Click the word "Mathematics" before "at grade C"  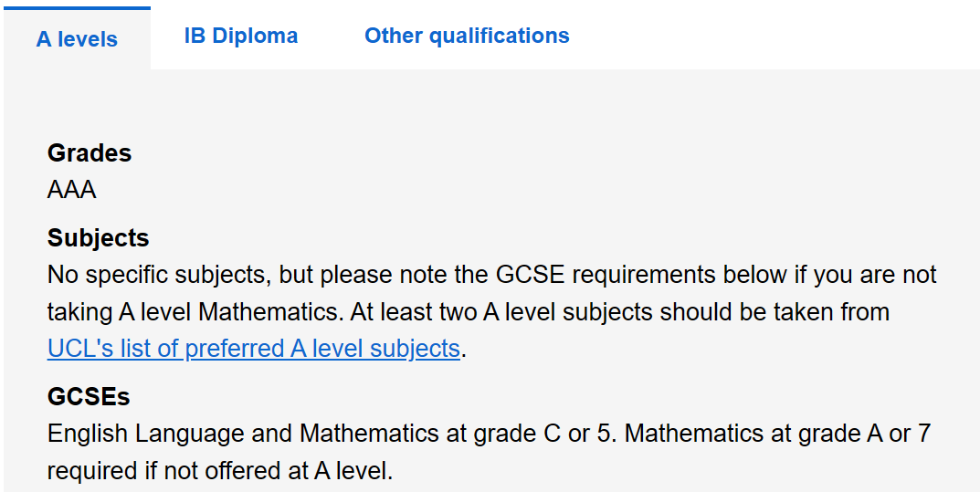coord(369,434)
